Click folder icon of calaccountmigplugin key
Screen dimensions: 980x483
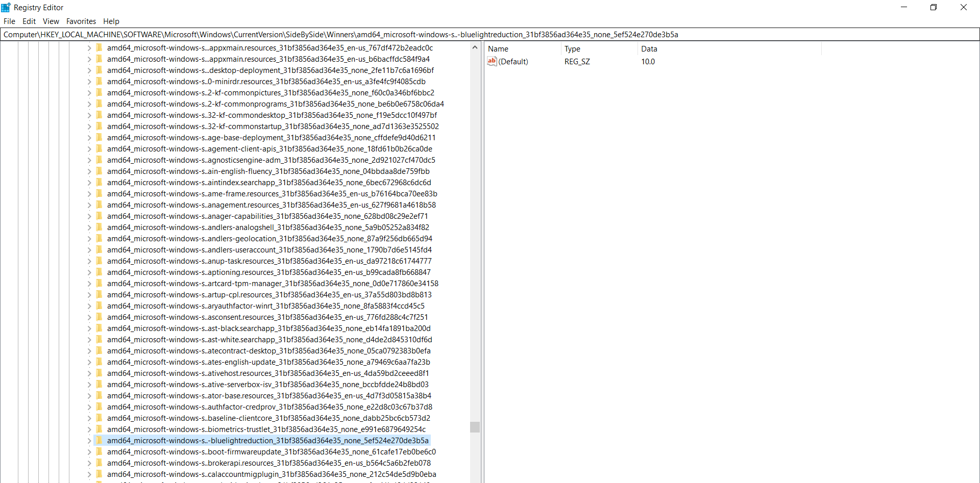pos(99,474)
